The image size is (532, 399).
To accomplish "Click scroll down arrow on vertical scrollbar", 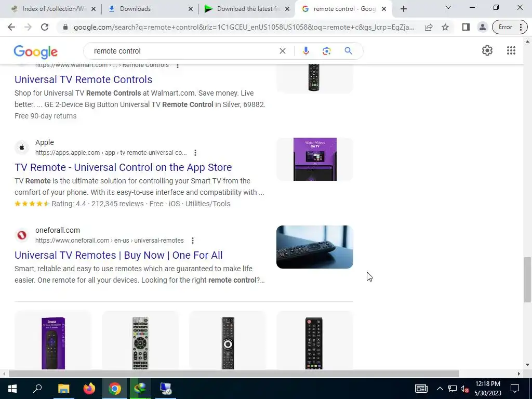I will pyautogui.click(x=527, y=365).
